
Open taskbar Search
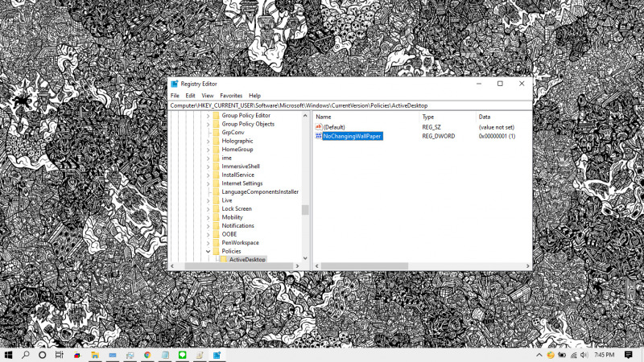26,355
